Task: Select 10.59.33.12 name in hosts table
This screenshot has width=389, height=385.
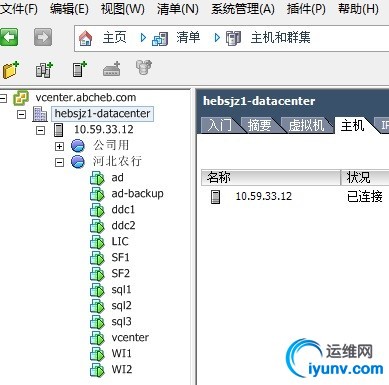Action: pyautogui.click(x=264, y=196)
